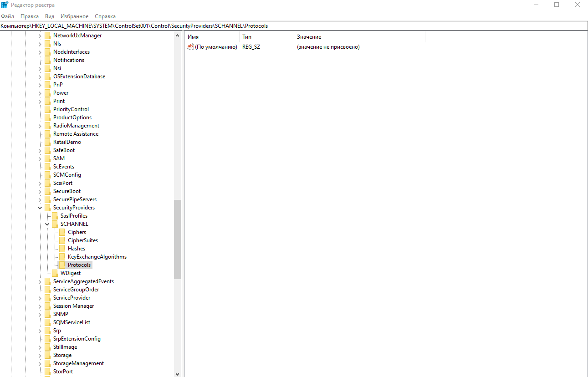Collapse the SCHANNEL tree node
The width and height of the screenshot is (588, 377).
47,224
